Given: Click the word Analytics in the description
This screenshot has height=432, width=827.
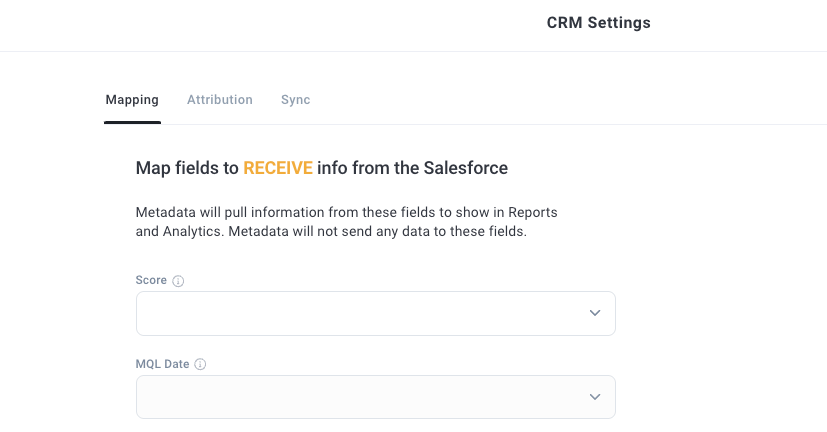Looking at the screenshot, I should click(192, 231).
